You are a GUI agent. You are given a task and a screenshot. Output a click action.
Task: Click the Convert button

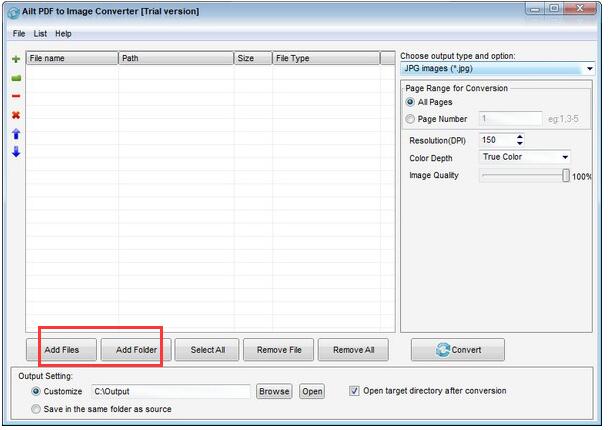458,350
